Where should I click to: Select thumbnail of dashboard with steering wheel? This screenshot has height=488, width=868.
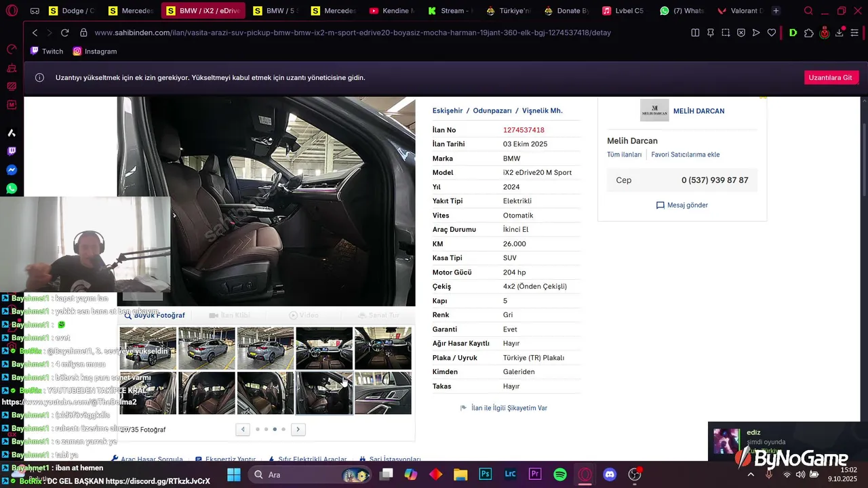tap(382, 348)
